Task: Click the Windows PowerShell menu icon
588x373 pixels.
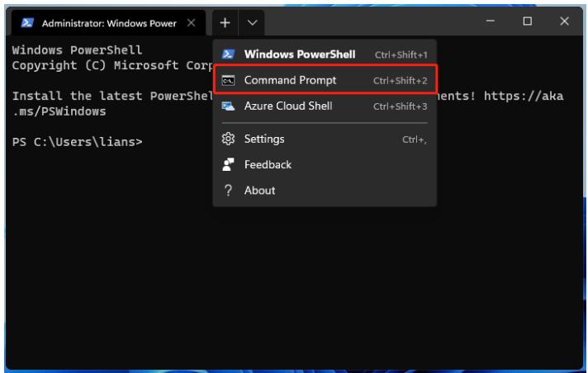Action: pos(229,54)
